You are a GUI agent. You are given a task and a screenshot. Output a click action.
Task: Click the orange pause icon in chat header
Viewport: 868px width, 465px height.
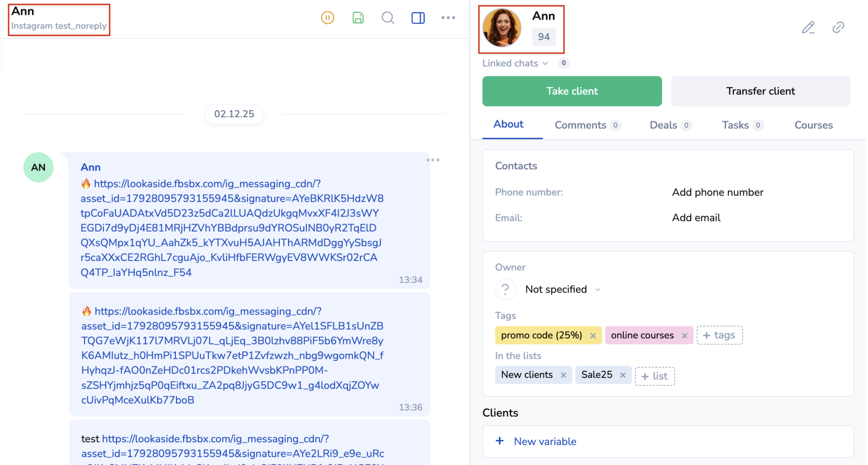pyautogui.click(x=327, y=18)
